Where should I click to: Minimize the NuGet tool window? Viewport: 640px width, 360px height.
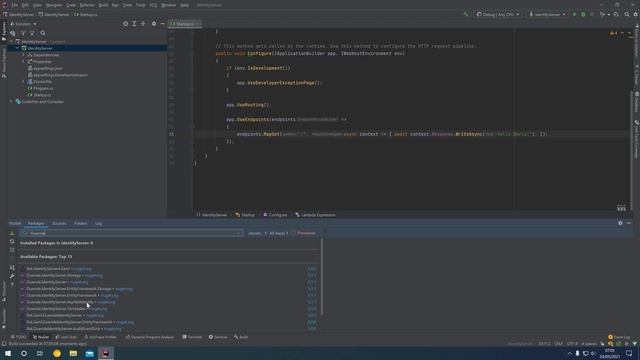click(629, 223)
